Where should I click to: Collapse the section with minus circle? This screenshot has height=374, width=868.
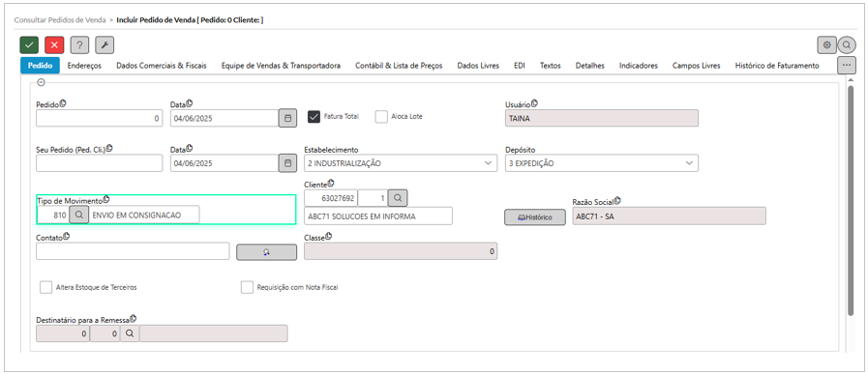(x=41, y=82)
